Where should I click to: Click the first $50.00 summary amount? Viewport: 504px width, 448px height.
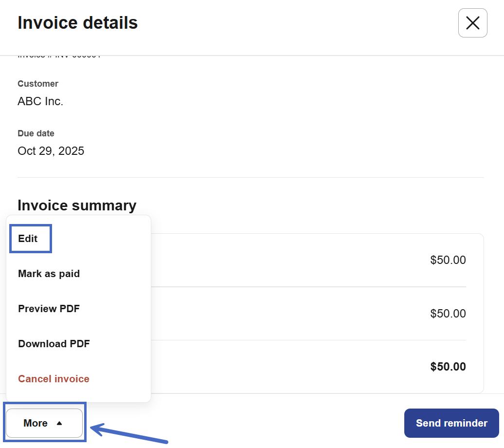[x=448, y=260]
